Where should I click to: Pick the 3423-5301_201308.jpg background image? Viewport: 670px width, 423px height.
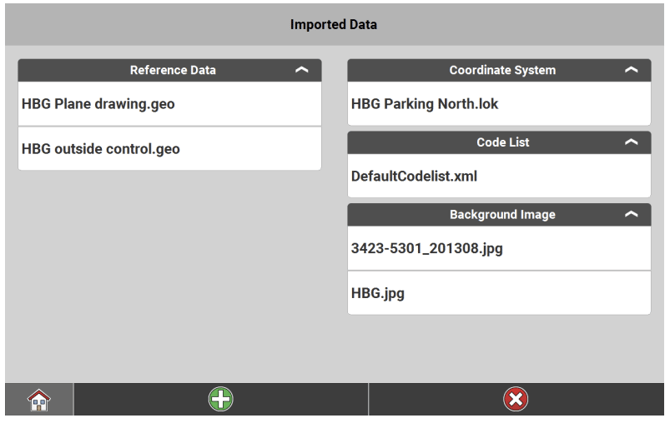(x=498, y=248)
